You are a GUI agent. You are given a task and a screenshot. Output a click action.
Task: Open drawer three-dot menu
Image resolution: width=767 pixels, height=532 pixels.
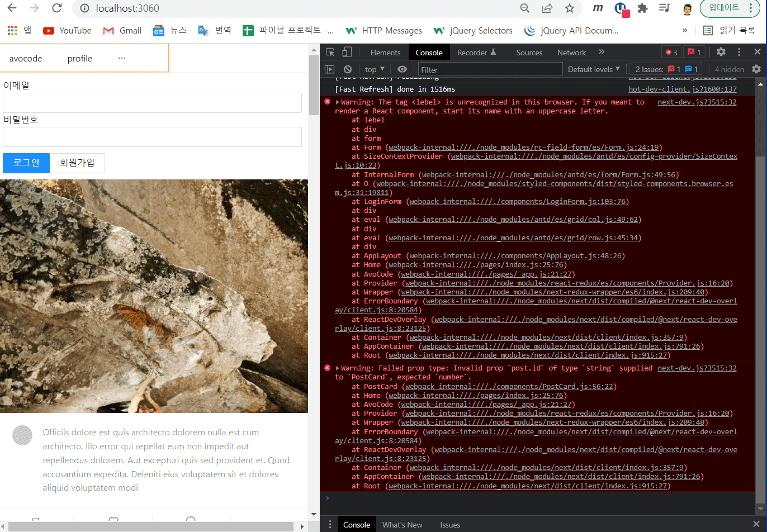coord(330,524)
